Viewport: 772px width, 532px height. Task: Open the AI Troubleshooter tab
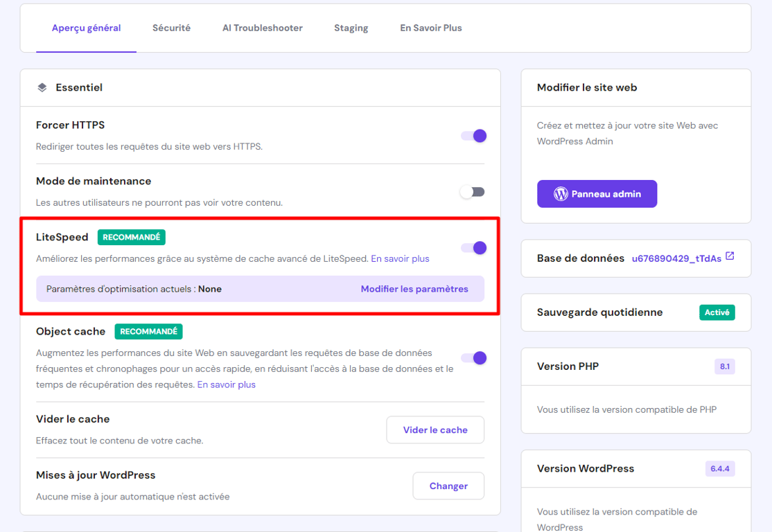click(262, 28)
